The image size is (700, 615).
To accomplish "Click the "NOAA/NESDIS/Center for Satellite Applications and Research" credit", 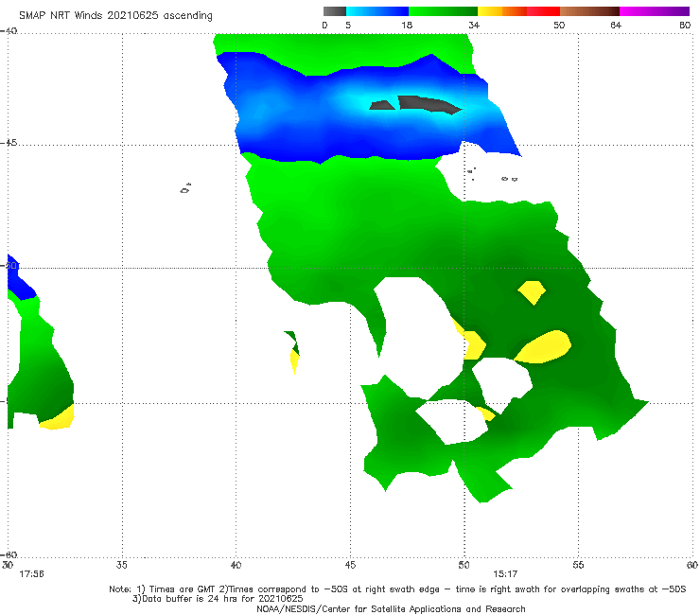I will [391, 608].
